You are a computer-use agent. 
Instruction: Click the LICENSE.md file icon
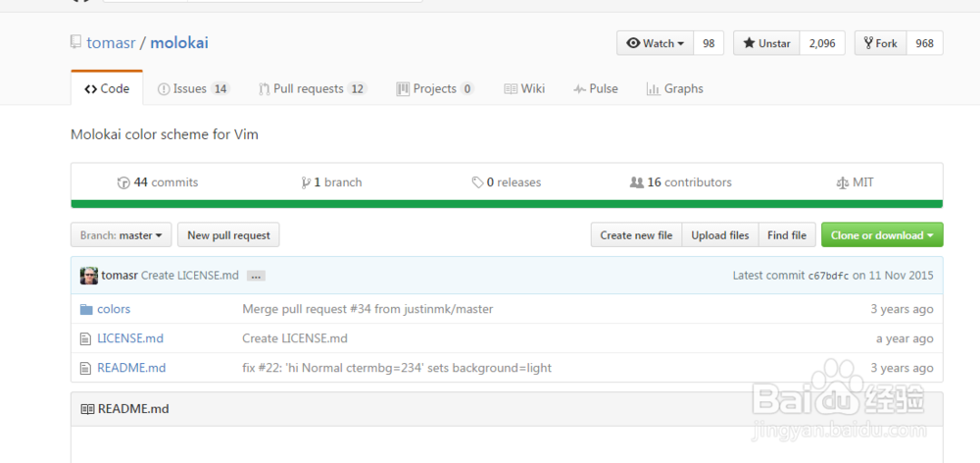pos(85,339)
